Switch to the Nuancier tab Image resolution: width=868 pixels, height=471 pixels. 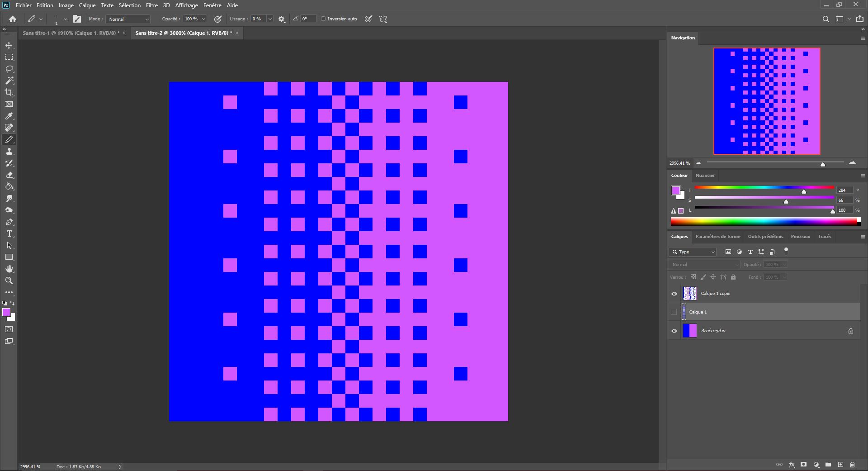(705, 176)
